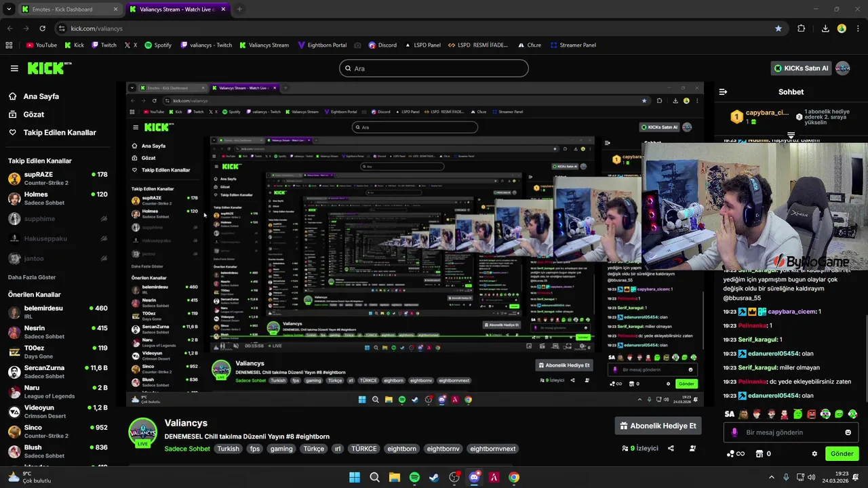
Task: Click the purple microphone in chat input
Action: [x=734, y=432]
